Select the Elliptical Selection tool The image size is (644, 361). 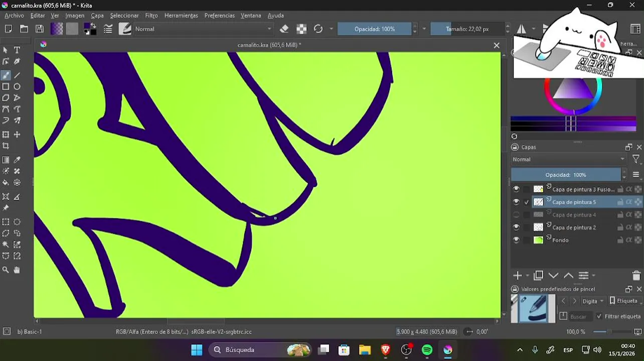click(17, 222)
